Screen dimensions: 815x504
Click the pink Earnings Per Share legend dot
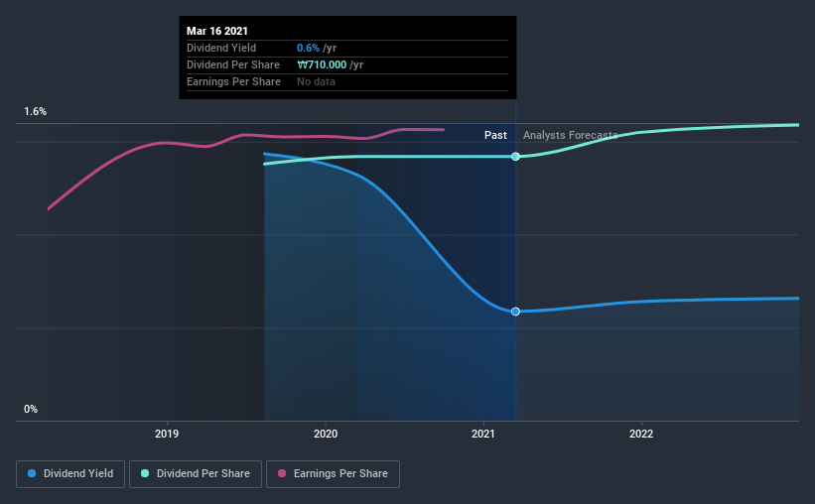click(282, 473)
